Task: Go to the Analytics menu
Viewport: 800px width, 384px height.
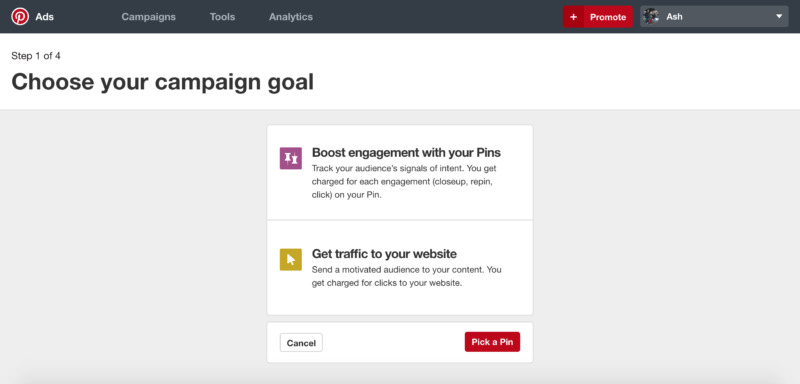Action: pos(291,17)
